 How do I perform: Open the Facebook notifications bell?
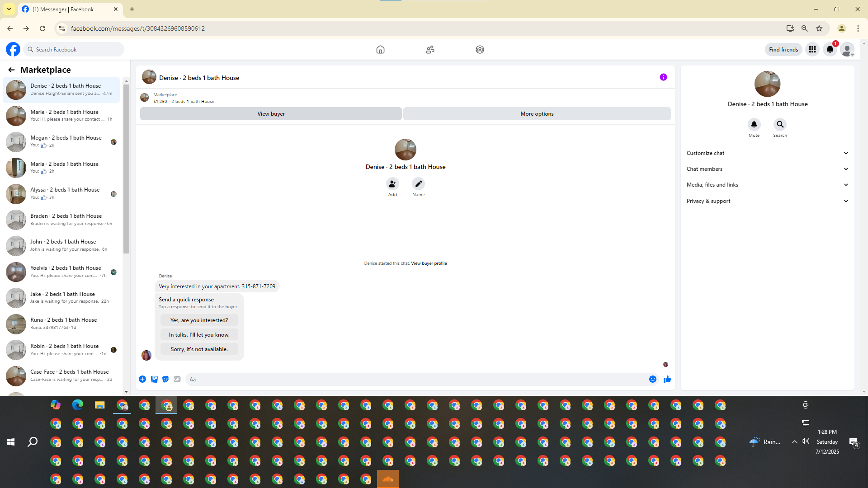click(x=830, y=49)
